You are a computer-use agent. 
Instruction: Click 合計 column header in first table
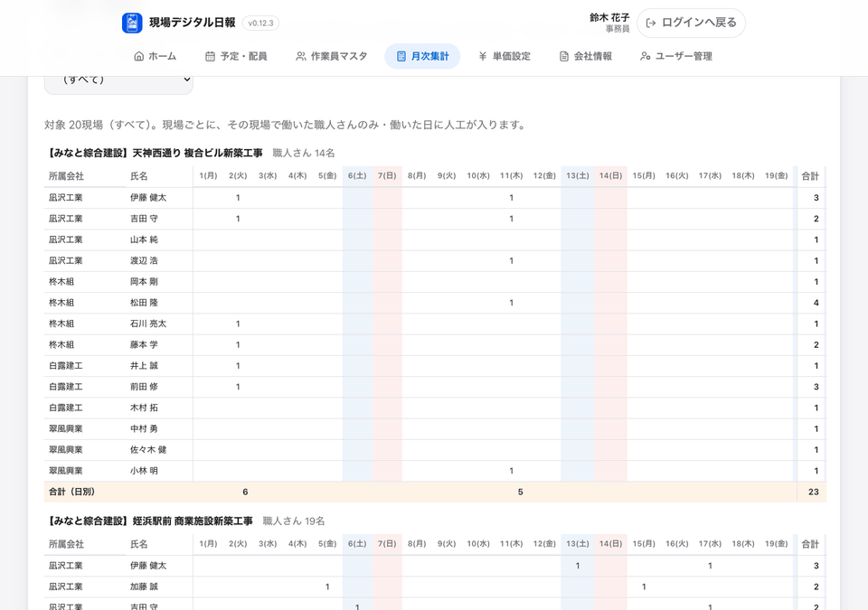[810, 176]
